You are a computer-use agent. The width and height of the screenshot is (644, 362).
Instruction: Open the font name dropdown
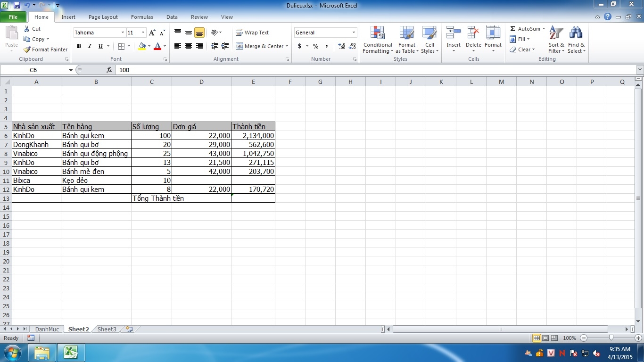(123, 33)
